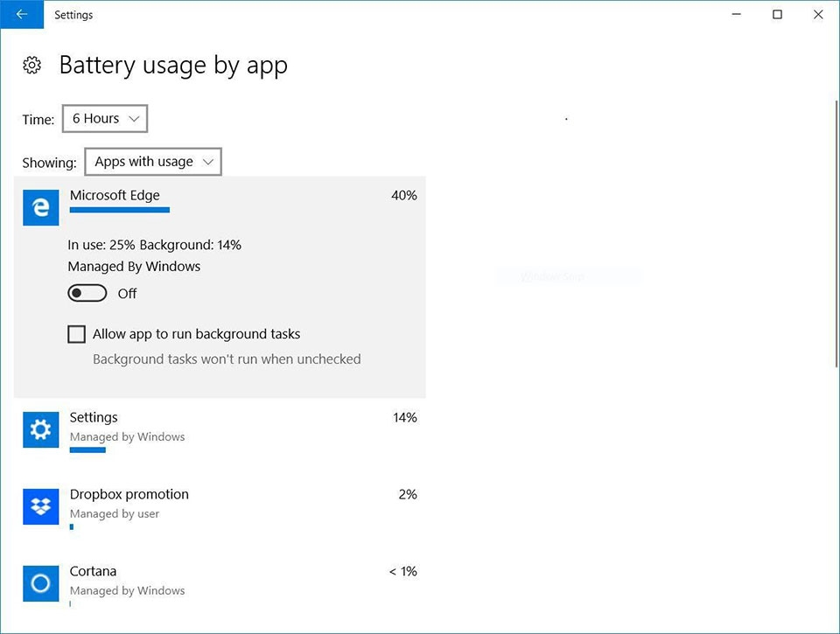The height and width of the screenshot is (634, 840).
Task: Select the Cortana row name
Action: 94,571
